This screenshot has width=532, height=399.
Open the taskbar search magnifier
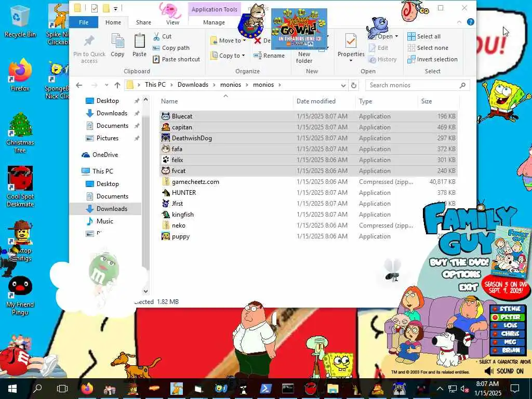pyautogui.click(x=37, y=388)
